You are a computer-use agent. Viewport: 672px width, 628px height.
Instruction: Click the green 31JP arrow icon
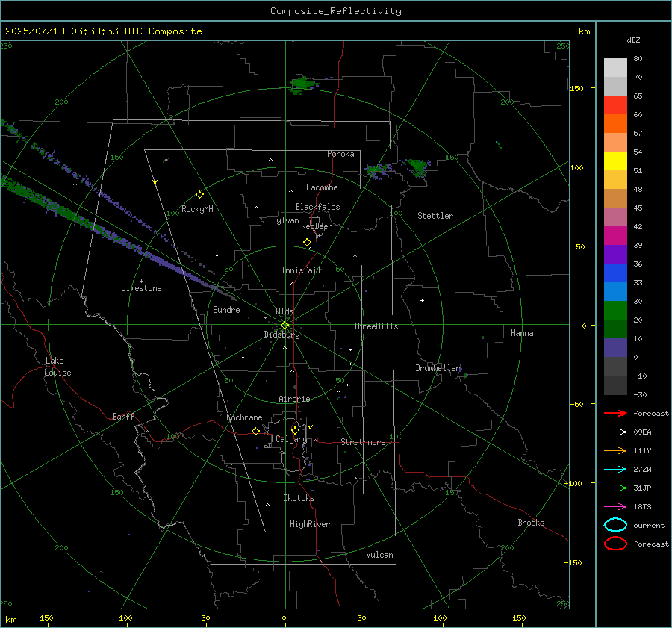point(615,488)
